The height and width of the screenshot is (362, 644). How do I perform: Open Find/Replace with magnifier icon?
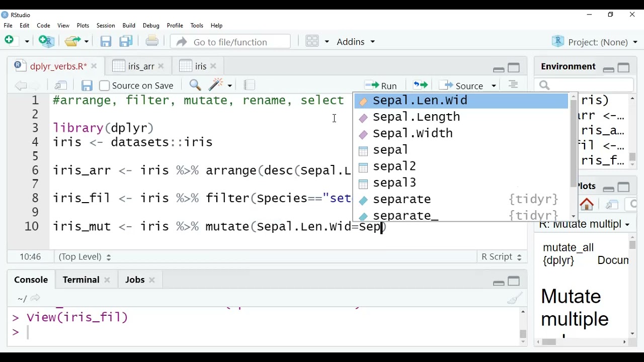point(195,85)
